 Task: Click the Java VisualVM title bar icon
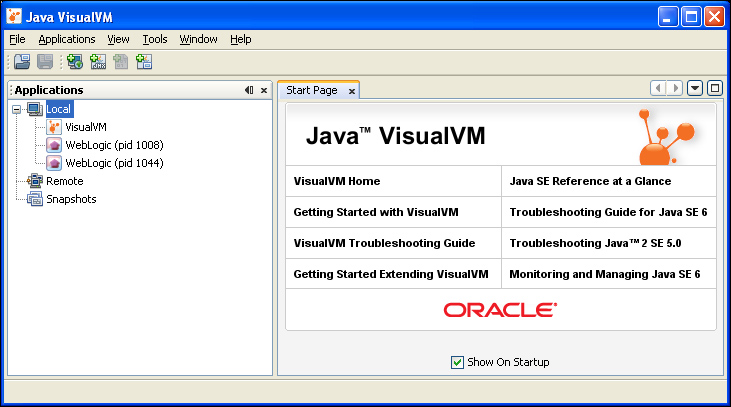click(x=14, y=16)
